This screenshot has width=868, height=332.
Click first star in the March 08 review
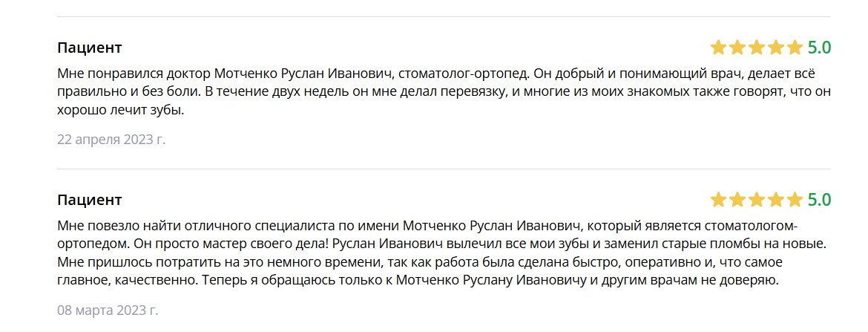(718, 200)
